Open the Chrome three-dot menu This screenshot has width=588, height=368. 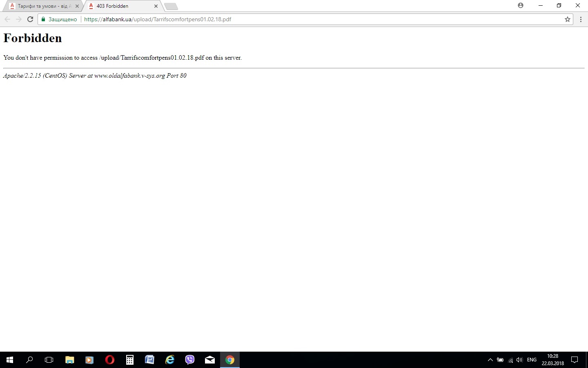pyautogui.click(x=581, y=19)
